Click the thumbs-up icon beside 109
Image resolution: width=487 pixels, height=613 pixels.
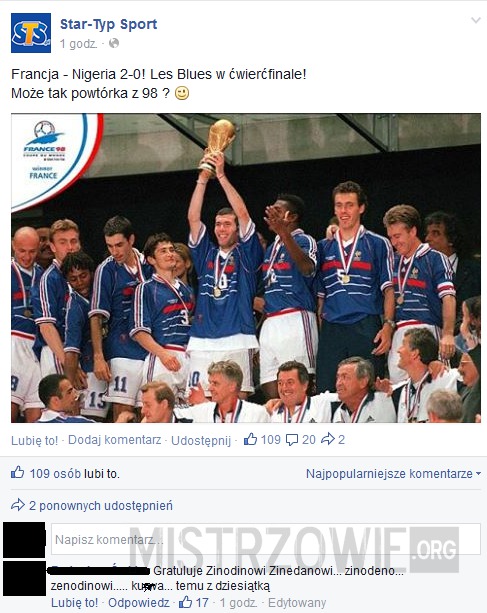(x=251, y=439)
